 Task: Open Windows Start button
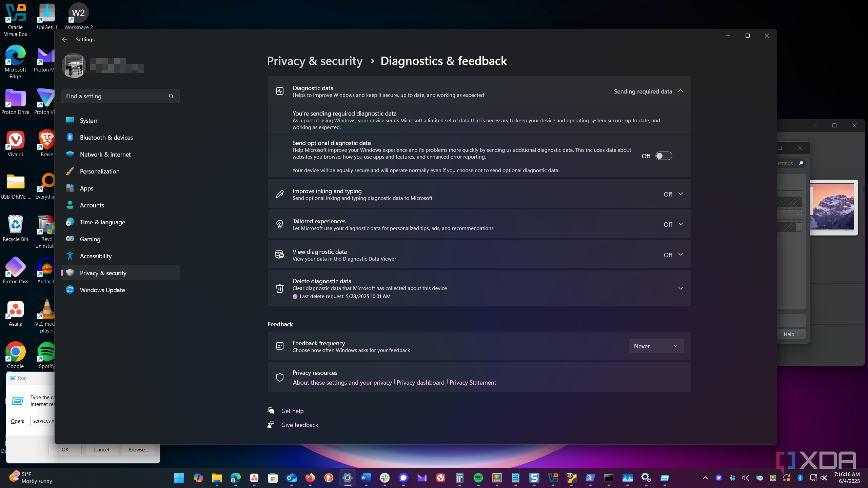(x=179, y=478)
